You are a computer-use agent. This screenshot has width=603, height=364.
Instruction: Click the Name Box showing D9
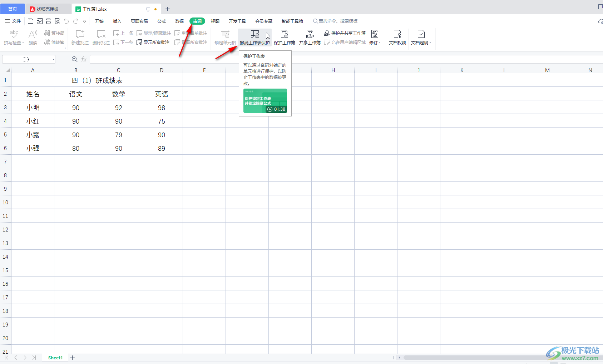tap(26, 59)
